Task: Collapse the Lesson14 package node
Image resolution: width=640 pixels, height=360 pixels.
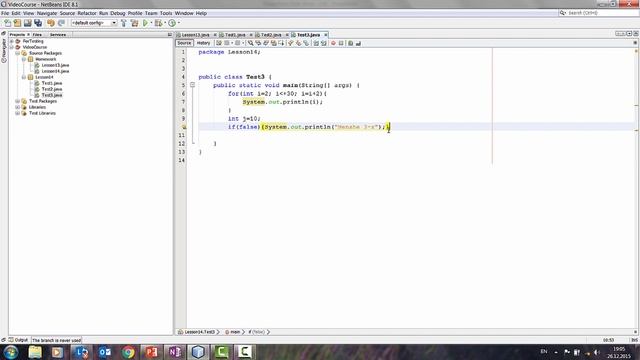Action: point(24,77)
